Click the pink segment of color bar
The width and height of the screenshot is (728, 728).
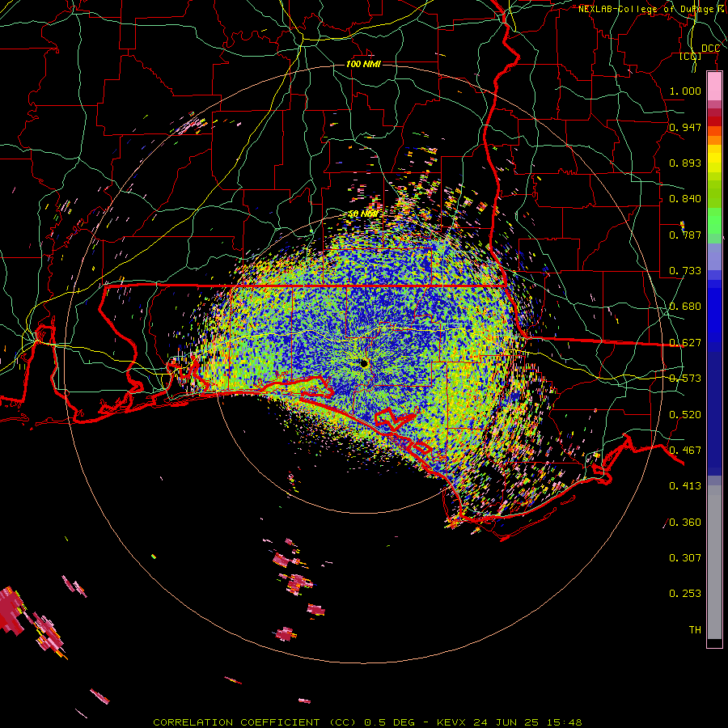[714, 87]
